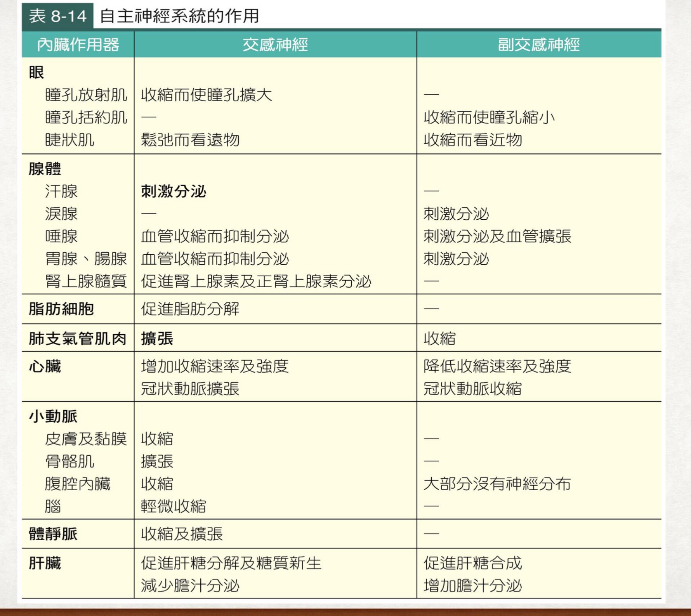Select the 輕微收縮 text in 腦 row

174,506
